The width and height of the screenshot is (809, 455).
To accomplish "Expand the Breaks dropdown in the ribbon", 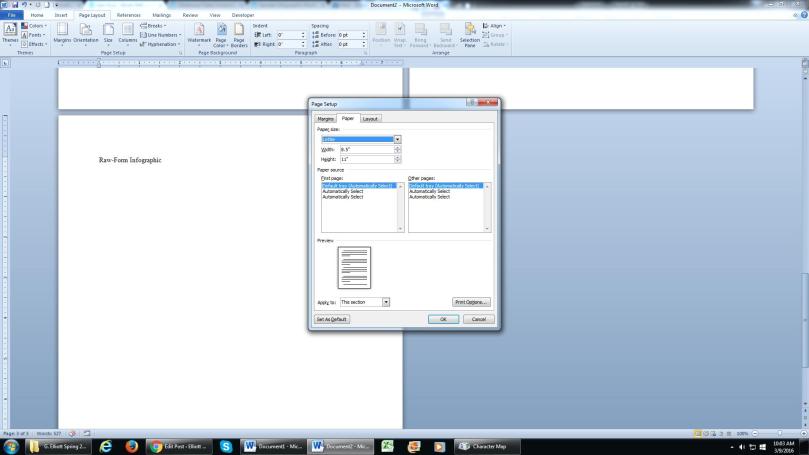I will tap(161, 25).
